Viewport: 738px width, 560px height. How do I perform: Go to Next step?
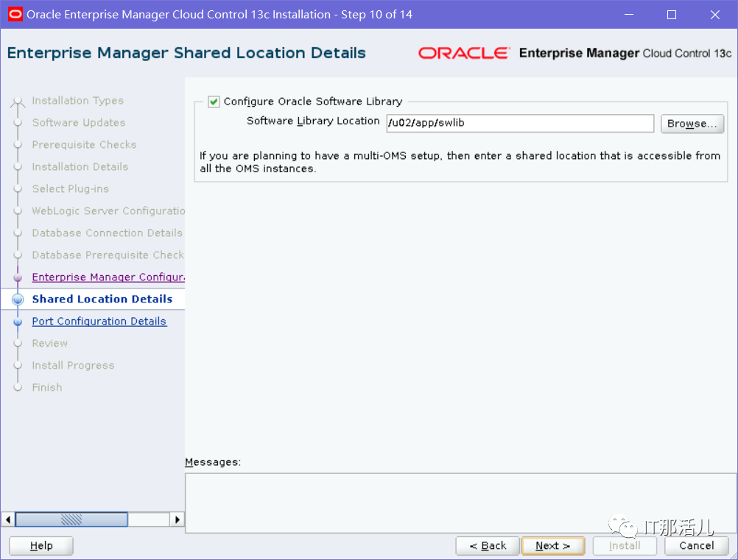coord(553,546)
